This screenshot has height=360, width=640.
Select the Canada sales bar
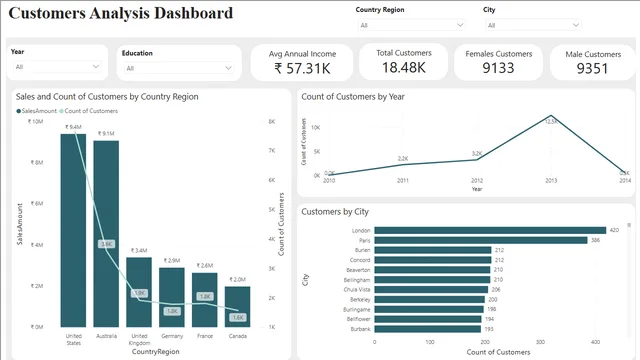click(238, 307)
